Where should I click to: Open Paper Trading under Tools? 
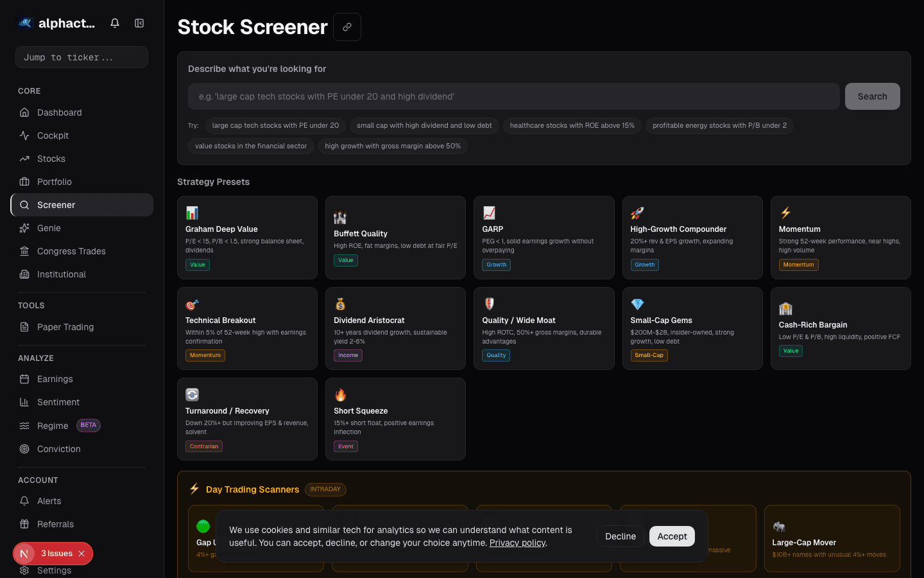coord(64,327)
